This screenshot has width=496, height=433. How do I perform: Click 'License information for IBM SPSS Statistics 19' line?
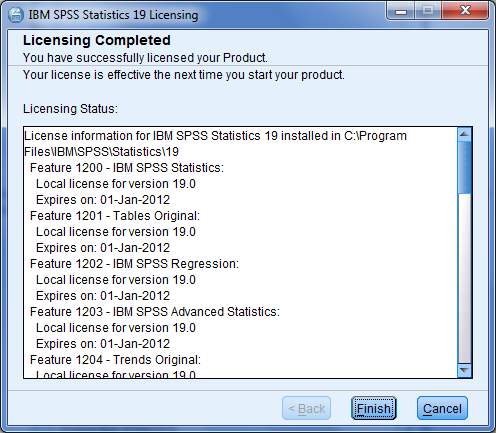pyautogui.click(x=215, y=136)
